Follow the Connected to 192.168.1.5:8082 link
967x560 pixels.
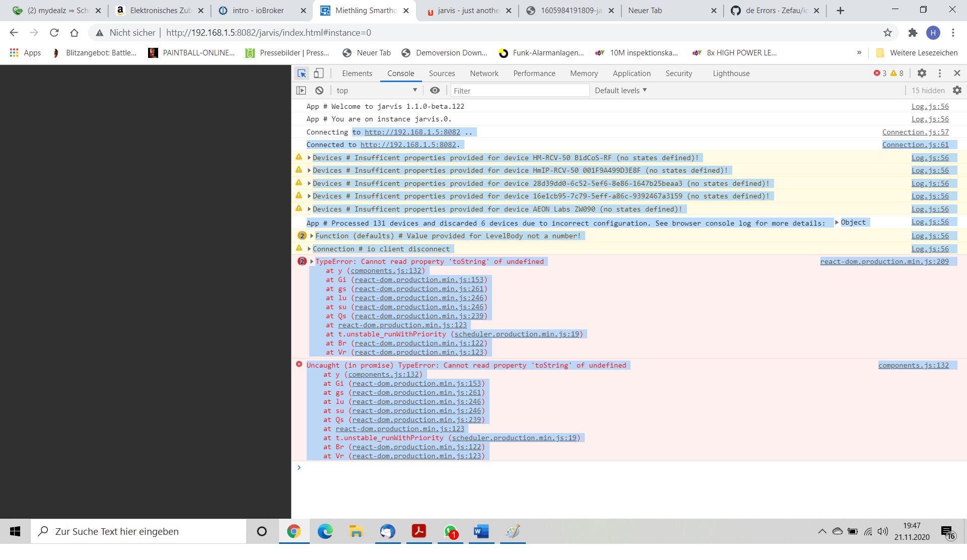pyautogui.click(x=408, y=145)
